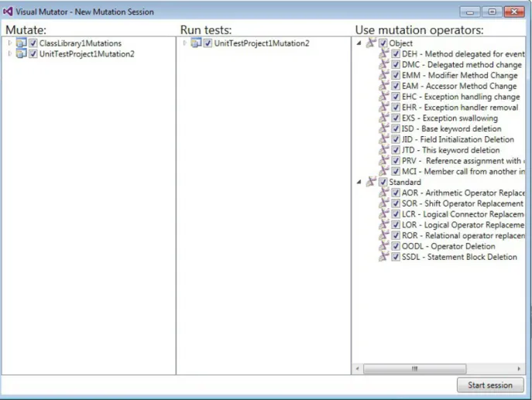The height and width of the screenshot is (400, 532).
Task: Collapse the Standard operators group
Action: click(x=359, y=182)
